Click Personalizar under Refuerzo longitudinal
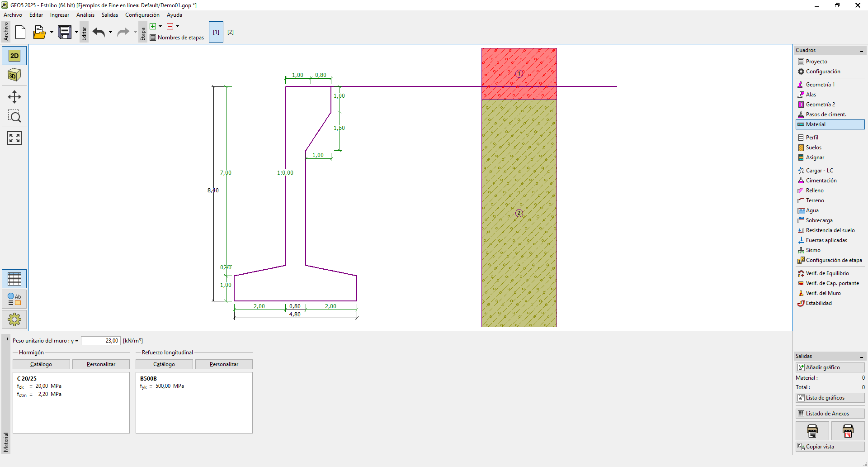Image resolution: width=868 pixels, height=467 pixels. pos(224,364)
